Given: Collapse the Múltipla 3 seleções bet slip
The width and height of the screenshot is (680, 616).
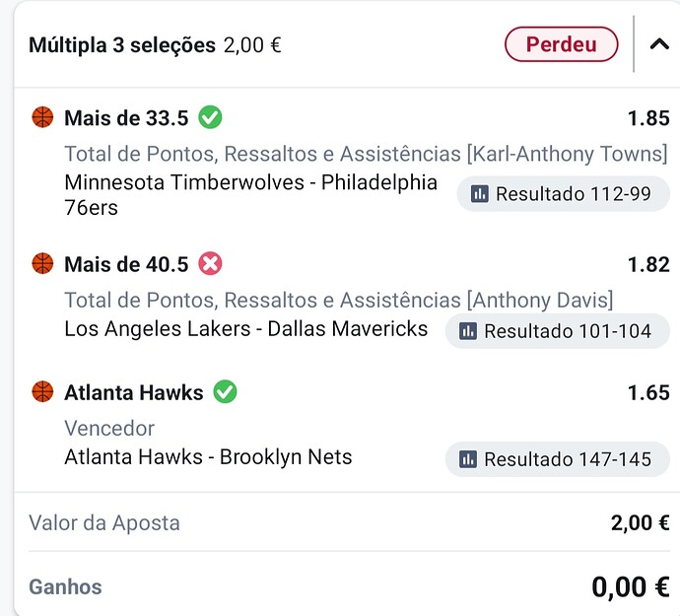Looking at the screenshot, I should pos(659,43).
